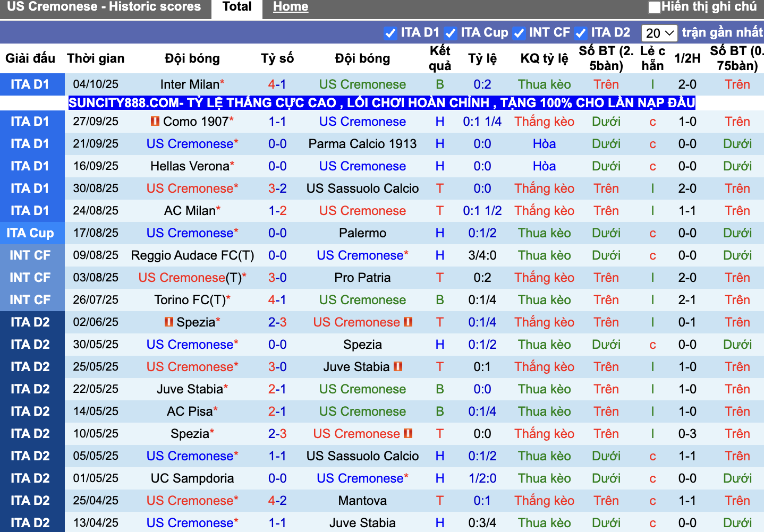Switch to the Home tab

click(291, 7)
